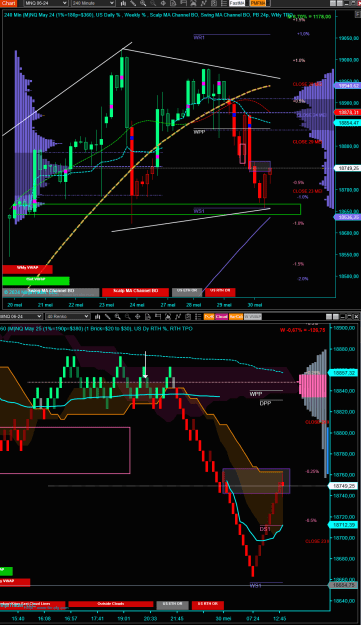
Task: Open chart style icon in Renko chart toolbar
Action: (x=98, y=316)
